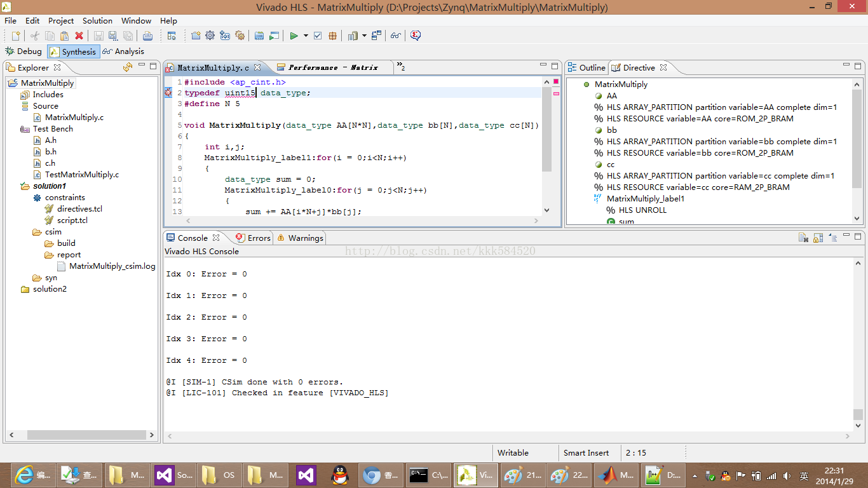The image size is (868, 488).
Task: Select solution2 folder in Explorer
Action: [x=50, y=289]
